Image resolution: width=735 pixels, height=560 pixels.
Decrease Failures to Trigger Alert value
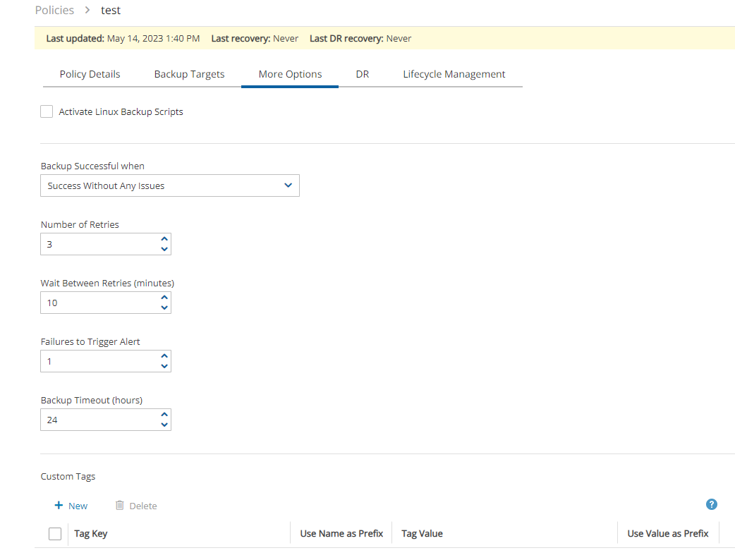pyautogui.click(x=164, y=366)
